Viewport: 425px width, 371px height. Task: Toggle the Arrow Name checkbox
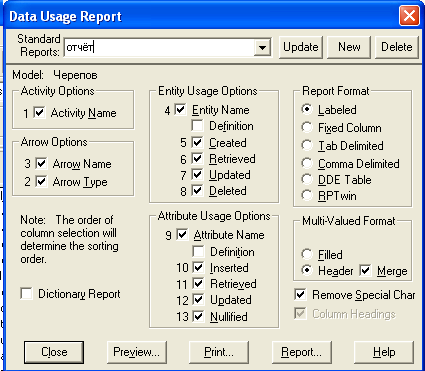41,163
